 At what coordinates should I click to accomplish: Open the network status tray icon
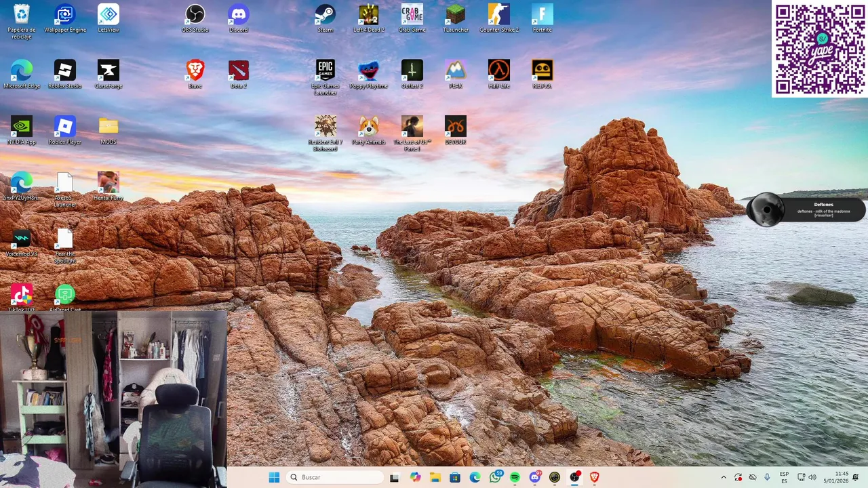(801, 477)
